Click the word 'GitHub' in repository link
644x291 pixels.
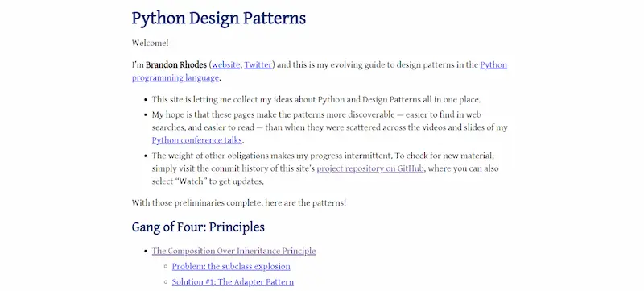410,168
